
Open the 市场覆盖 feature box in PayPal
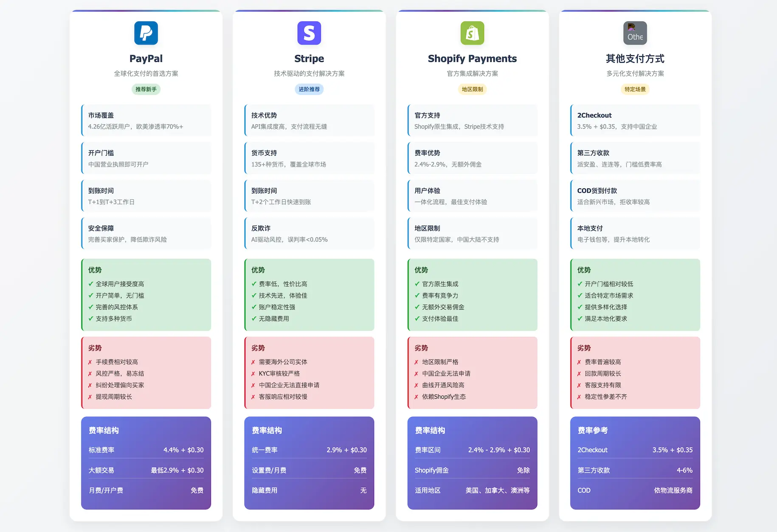pyautogui.click(x=146, y=120)
